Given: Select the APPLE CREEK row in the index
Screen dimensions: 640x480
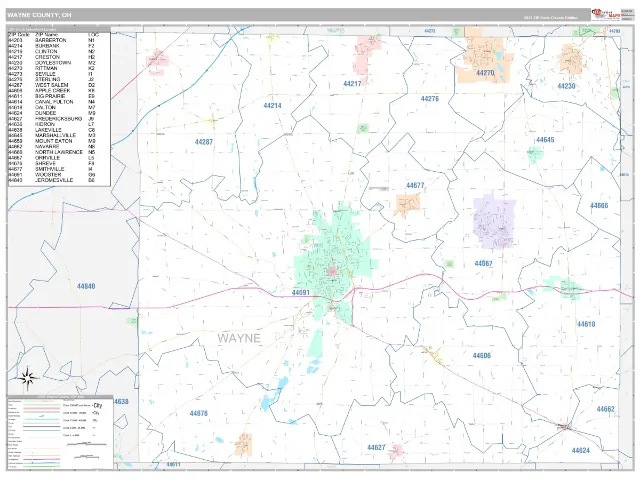Looking at the screenshot, I should tap(52, 91).
